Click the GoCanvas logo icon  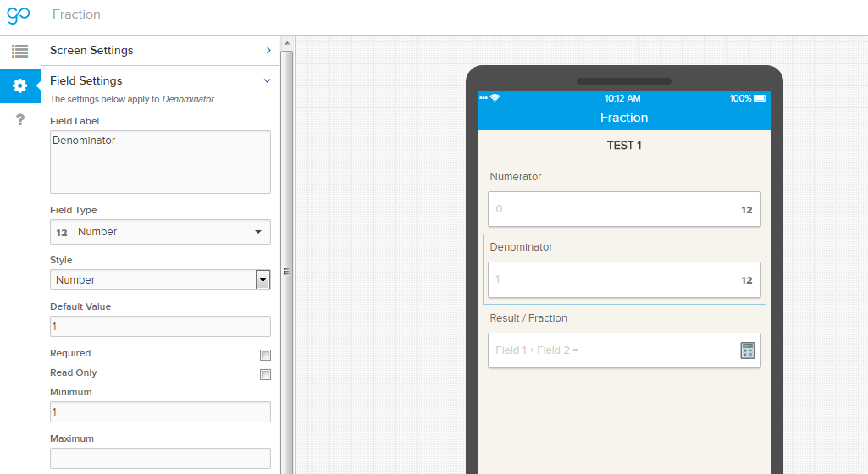(x=19, y=15)
